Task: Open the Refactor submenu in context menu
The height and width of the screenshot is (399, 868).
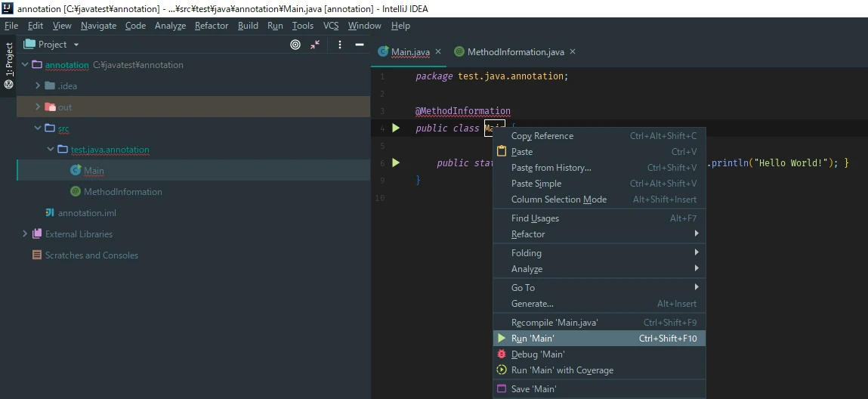Action: (x=600, y=234)
